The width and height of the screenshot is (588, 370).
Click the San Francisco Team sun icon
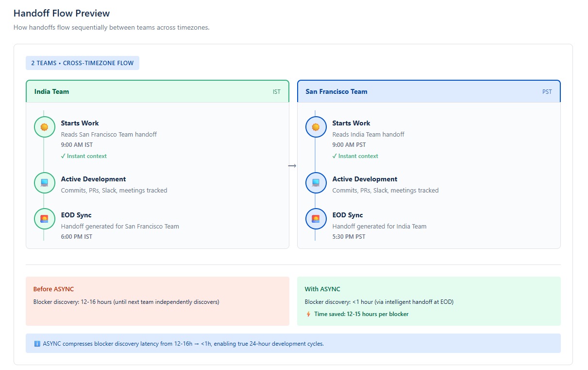(x=316, y=127)
